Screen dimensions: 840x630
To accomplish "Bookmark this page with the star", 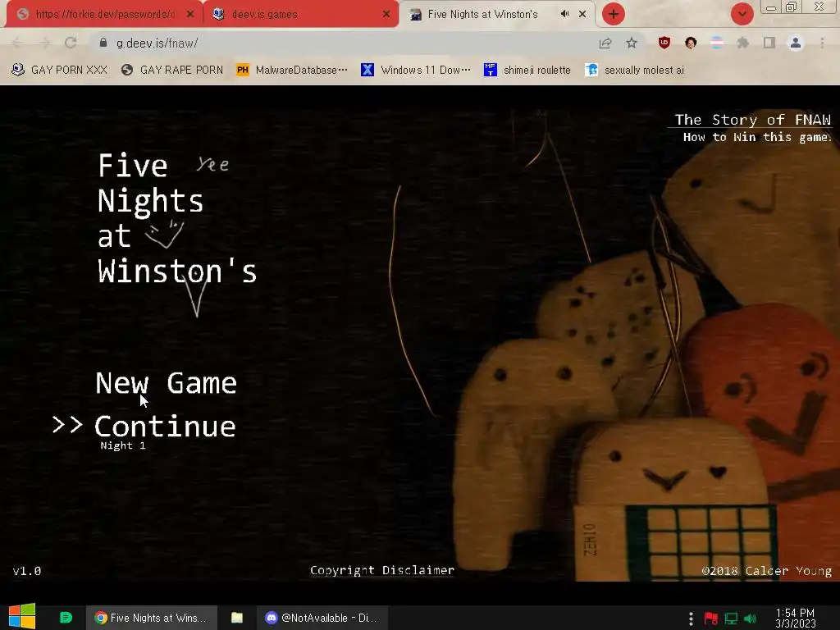I will (632, 43).
